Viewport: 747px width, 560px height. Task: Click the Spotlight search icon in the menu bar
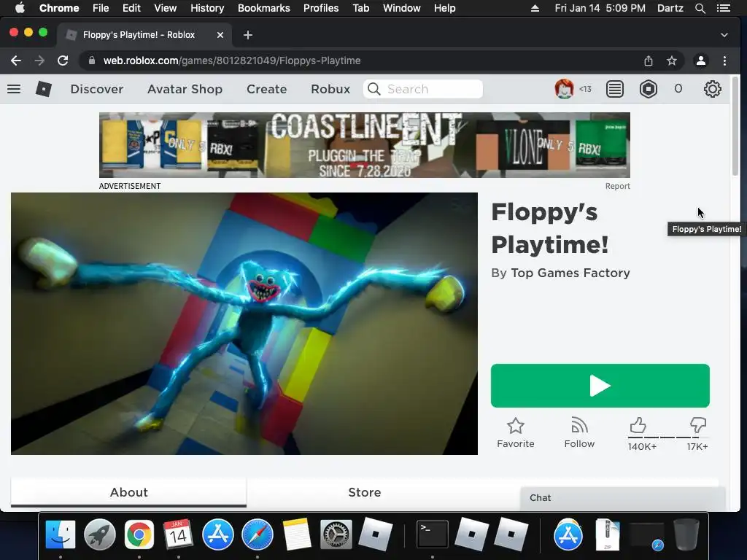click(x=700, y=8)
